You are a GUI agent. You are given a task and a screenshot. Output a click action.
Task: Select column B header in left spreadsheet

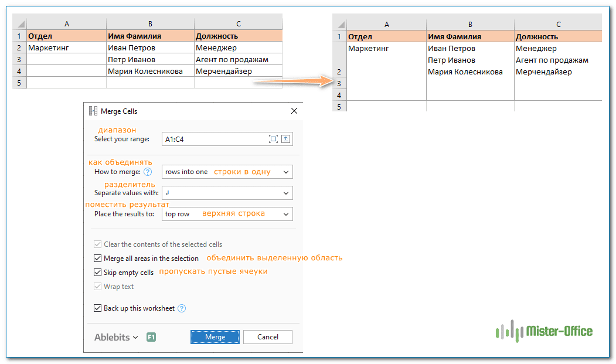click(x=150, y=24)
